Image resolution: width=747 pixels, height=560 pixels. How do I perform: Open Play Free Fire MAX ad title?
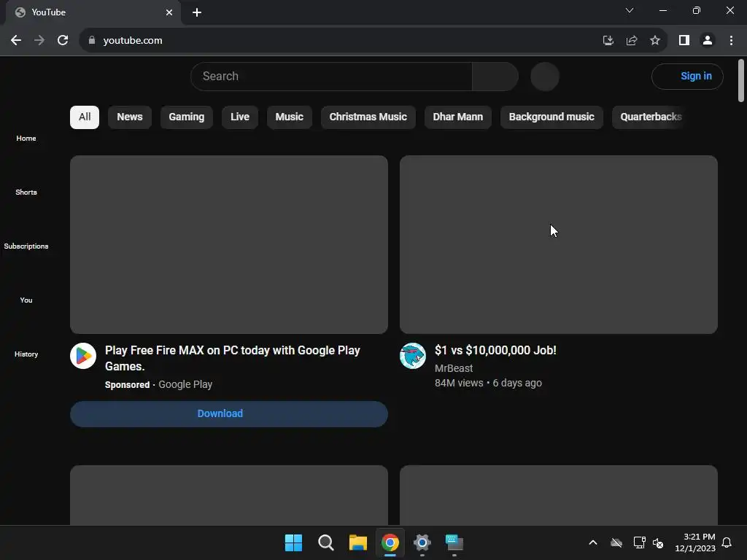[233, 358]
